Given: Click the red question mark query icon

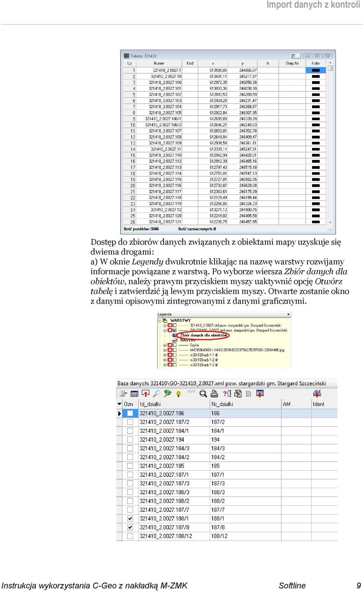Looking at the screenshot, I should click(x=227, y=393).
